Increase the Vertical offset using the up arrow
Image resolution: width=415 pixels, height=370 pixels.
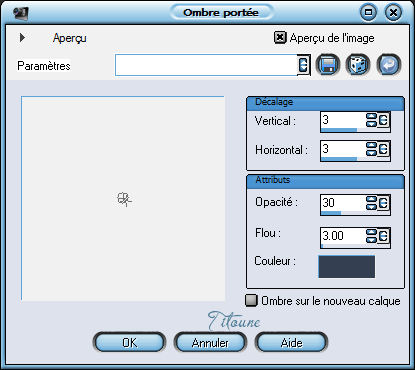[371, 116]
